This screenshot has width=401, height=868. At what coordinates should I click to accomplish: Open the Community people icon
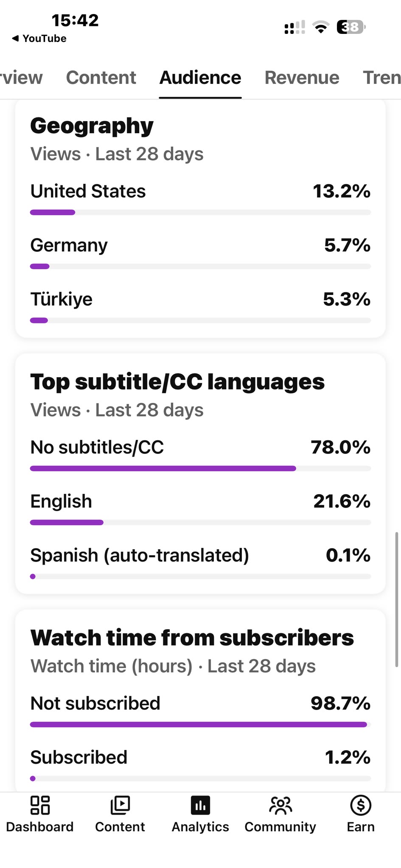(x=280, y=805)
